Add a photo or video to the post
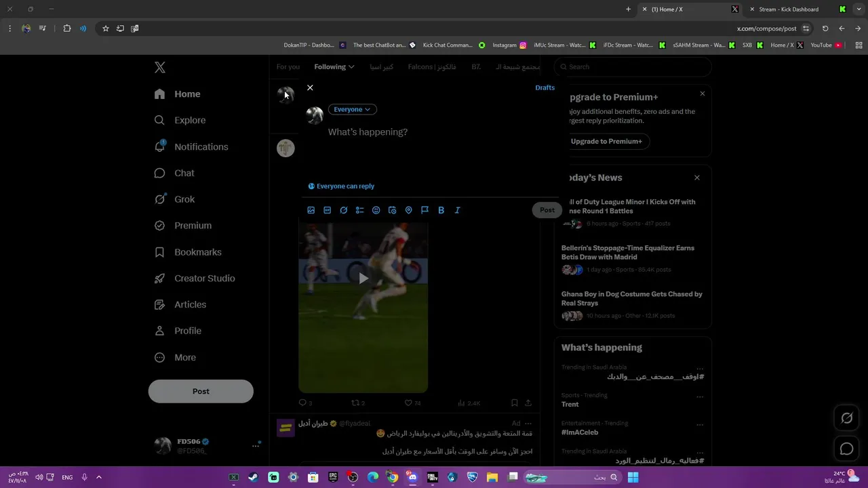868x488 pixels. [x=311, y=210]
